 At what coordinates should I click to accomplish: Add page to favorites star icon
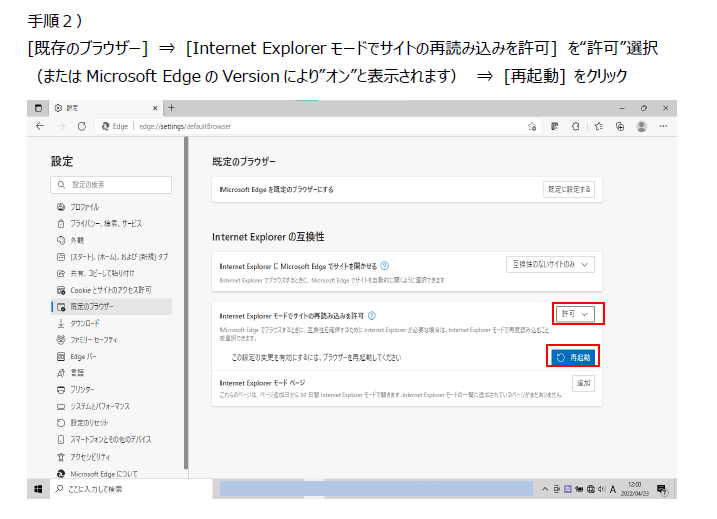tap(534, 126)
